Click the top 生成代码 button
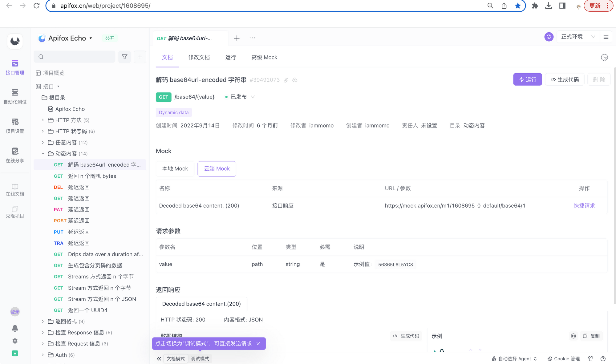Image resolution: width=616 pixels, height=364 pixels. click(x=565, y=80)
